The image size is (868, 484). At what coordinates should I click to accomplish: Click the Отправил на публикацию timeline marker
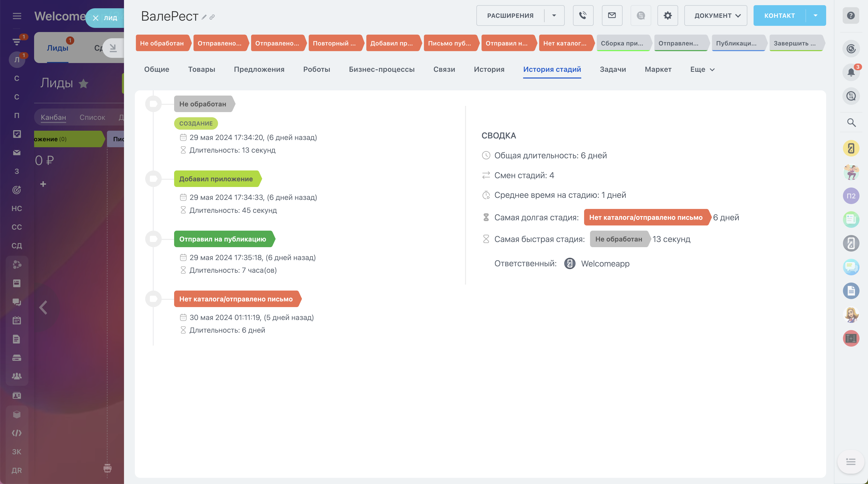[x=154, y=239]
